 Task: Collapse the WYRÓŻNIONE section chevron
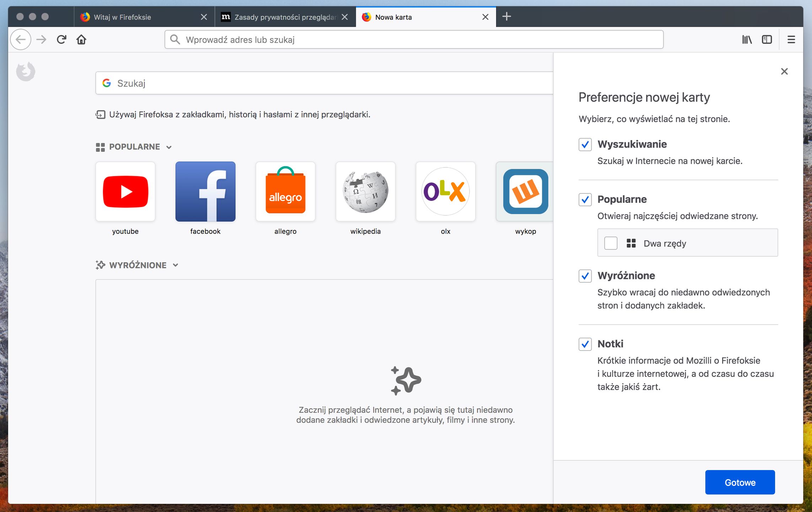[176, 265]
